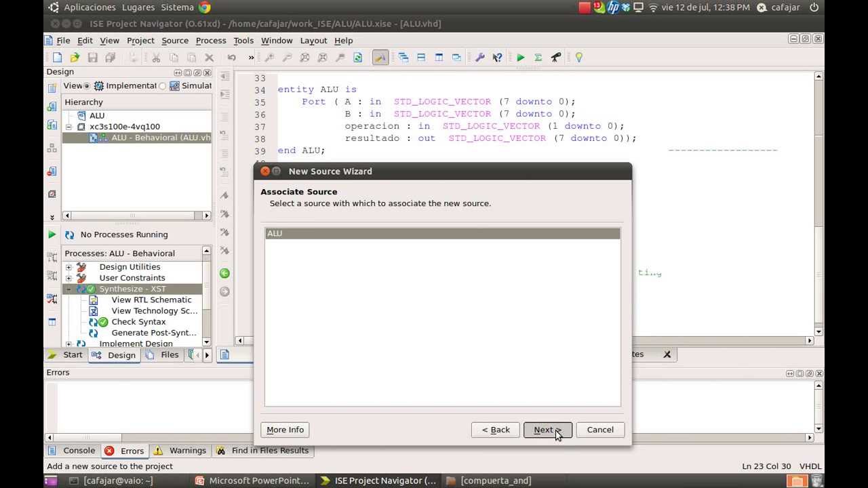Open the Layout menu
Screen dimensions: 868x488
(x=314, y=41)
